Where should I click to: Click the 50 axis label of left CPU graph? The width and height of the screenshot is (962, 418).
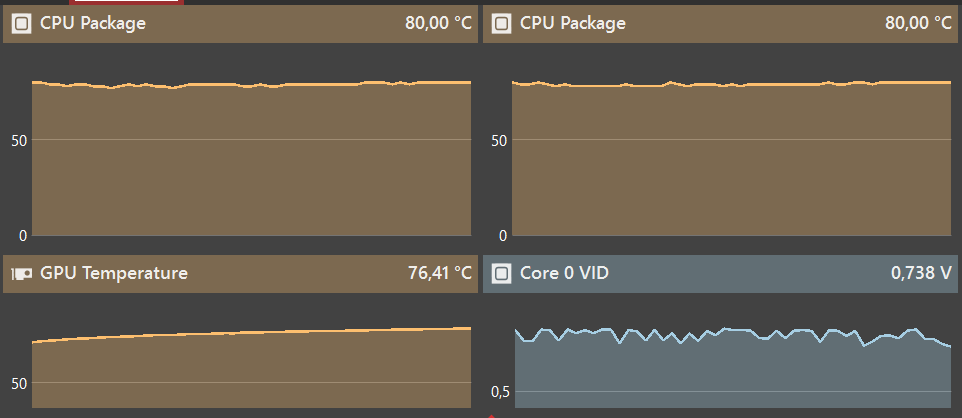pyautogui.click(x=20, y=139)
